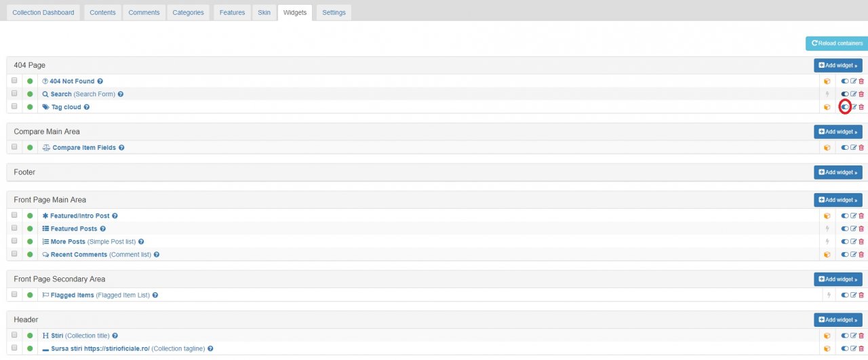Switch to the Contents tab
Image resolution: width=868 pixels, height=360 pixels.
pyautogui.click(x=102, y=13)
